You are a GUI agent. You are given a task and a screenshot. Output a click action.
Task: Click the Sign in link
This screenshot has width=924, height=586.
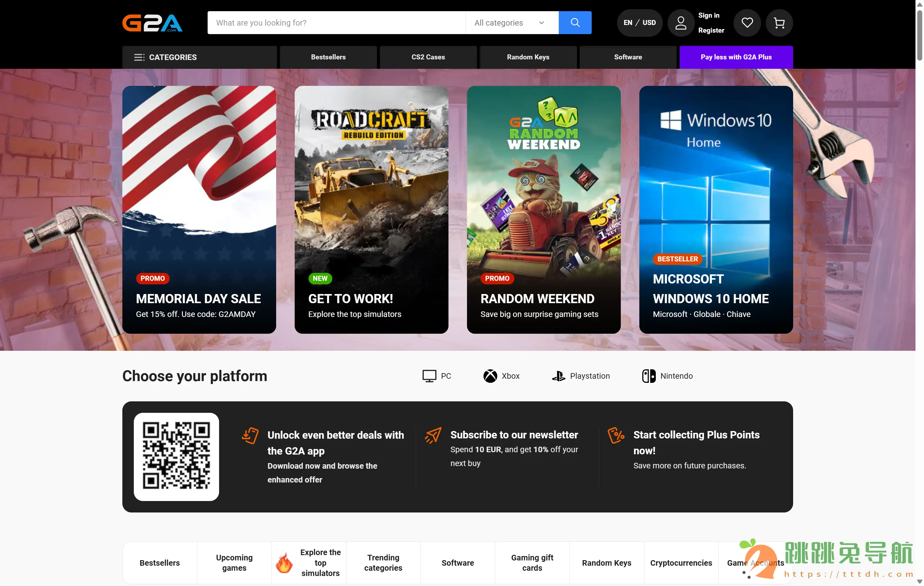(x=708, y=15)
